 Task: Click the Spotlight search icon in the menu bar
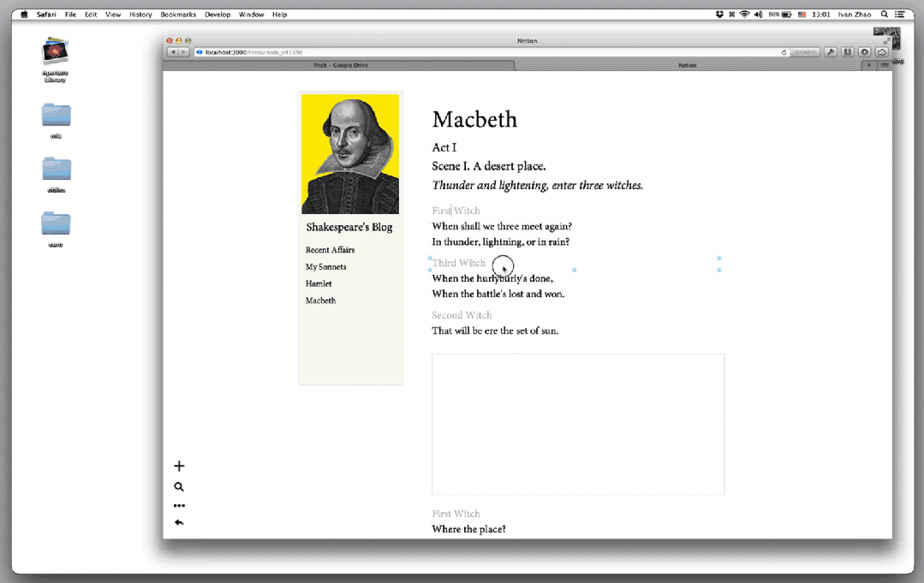[x=884, y=14]
